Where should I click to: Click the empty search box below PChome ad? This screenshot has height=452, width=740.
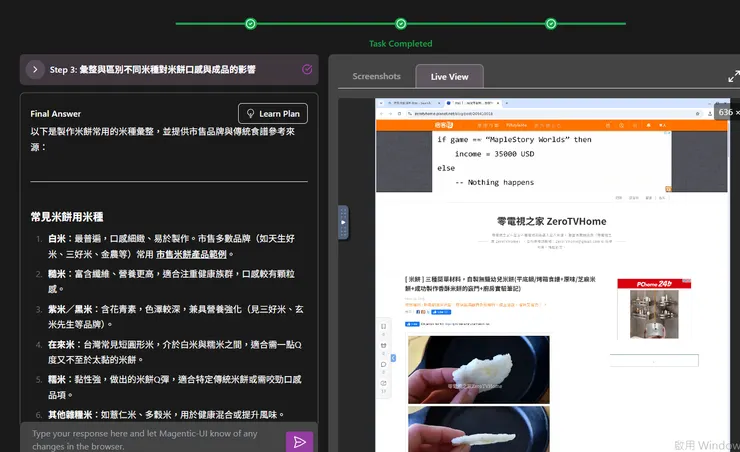654,360
